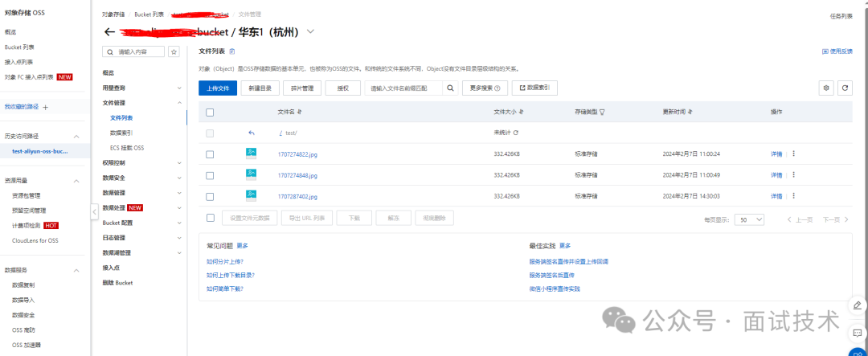Click the refresh icon next to 未统计
The image size is (868, 356).
point(516,133)
